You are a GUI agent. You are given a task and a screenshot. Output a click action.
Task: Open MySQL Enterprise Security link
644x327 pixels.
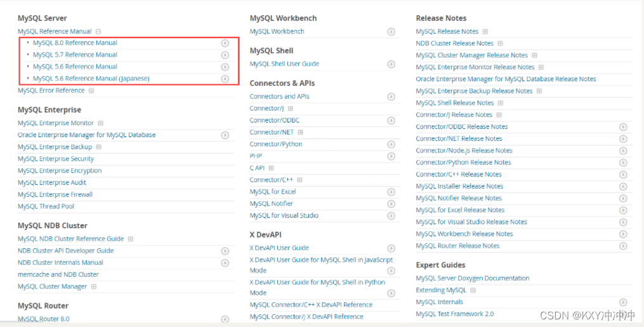click(56, 159)
